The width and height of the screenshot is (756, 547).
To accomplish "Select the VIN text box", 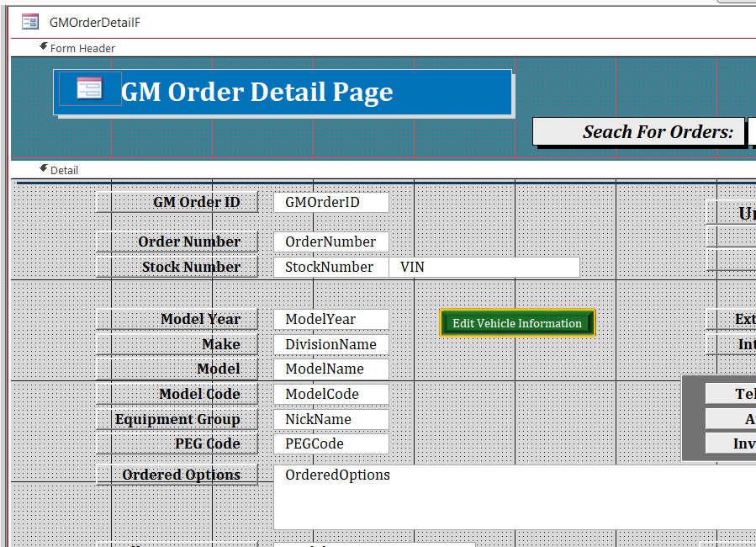I will [484, 267].
